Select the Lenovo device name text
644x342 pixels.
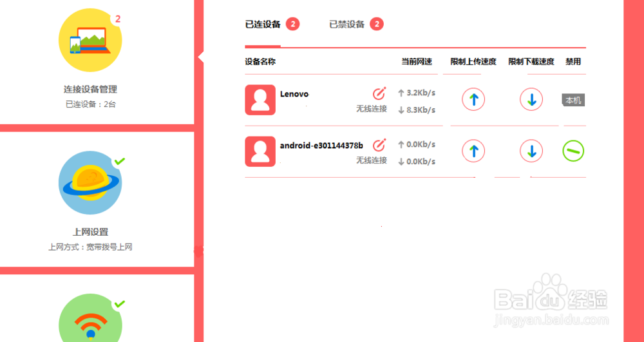(x=294, y=94)
